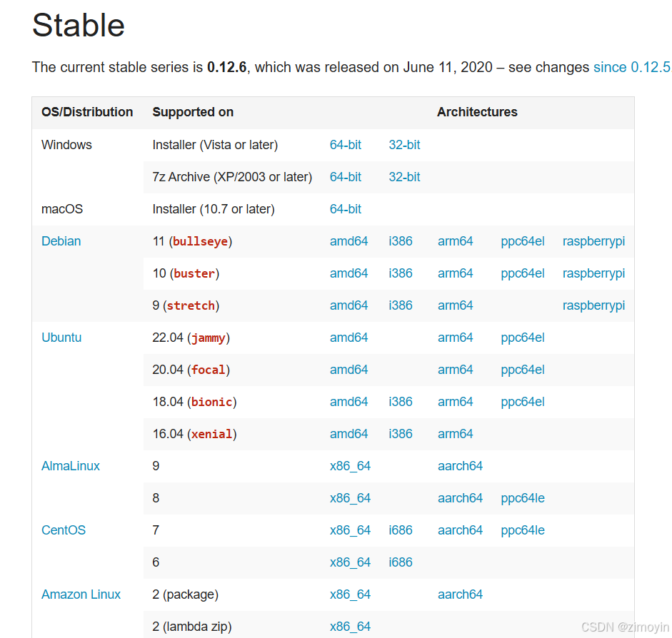Open the Debian distribution link
672x638 pixels.
61,241
